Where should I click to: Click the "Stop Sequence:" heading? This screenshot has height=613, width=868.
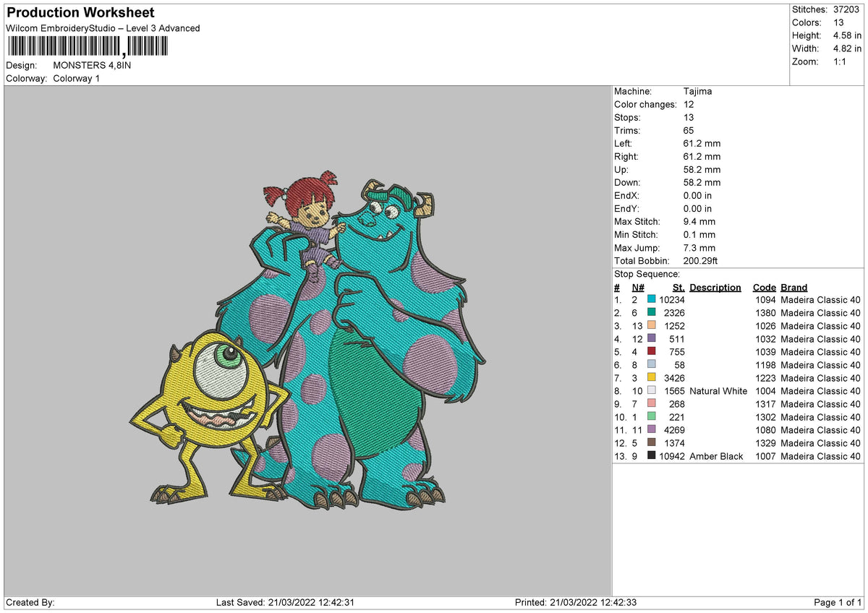(x=647, y=274)
